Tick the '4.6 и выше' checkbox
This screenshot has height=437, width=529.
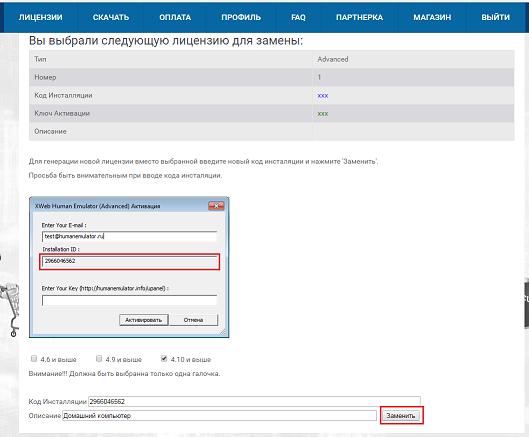(x=34, y=358)
